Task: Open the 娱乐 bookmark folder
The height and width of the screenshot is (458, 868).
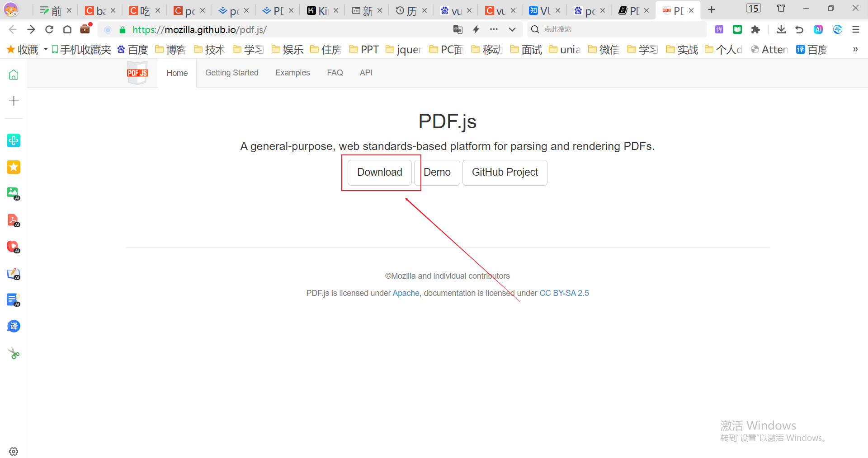Action: (288, 50)
